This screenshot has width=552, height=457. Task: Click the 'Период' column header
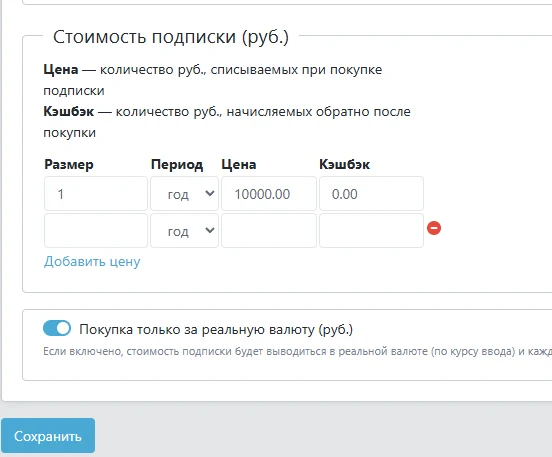(x=177, y=164)
